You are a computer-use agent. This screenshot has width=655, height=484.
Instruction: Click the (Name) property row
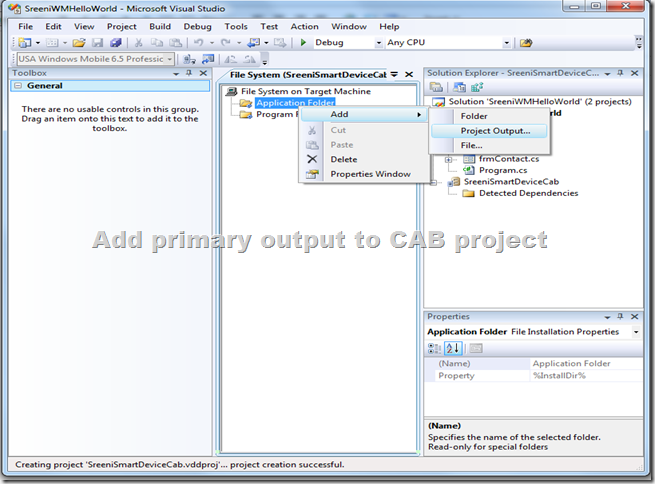tap(533, 364)
